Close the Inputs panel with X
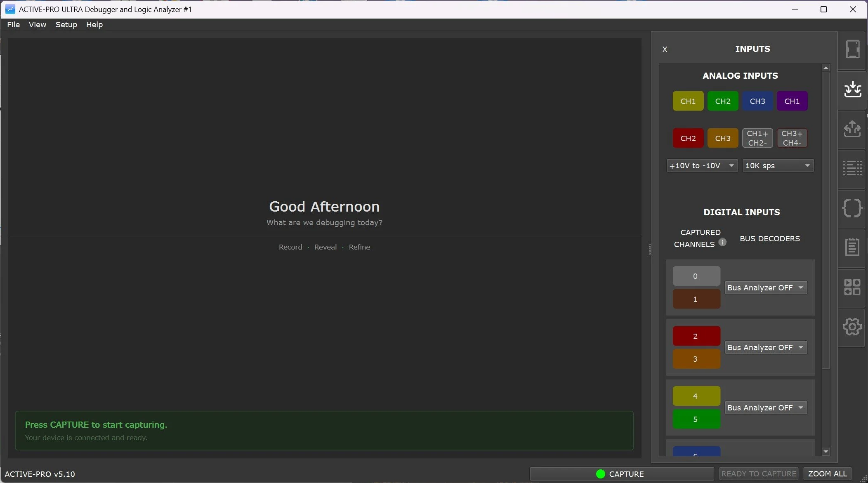868x483 pixels. coord(665,49)
